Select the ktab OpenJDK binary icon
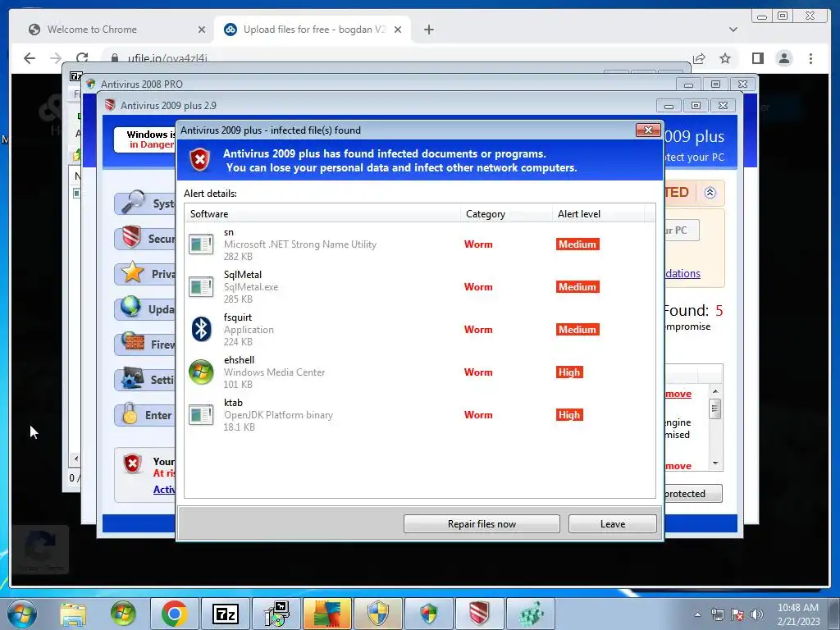840x630 pixels. coord(201,414)
